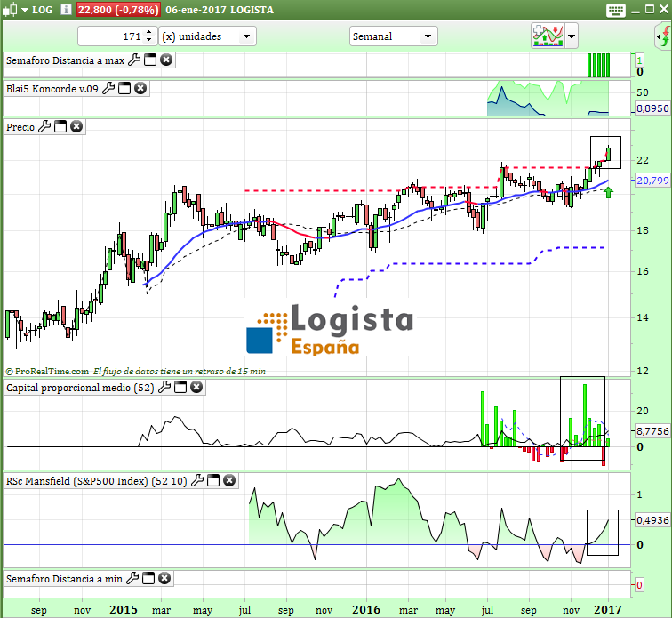Click the 2016 label on time axis
Screen dimensions: 672x618
(366, 610)
